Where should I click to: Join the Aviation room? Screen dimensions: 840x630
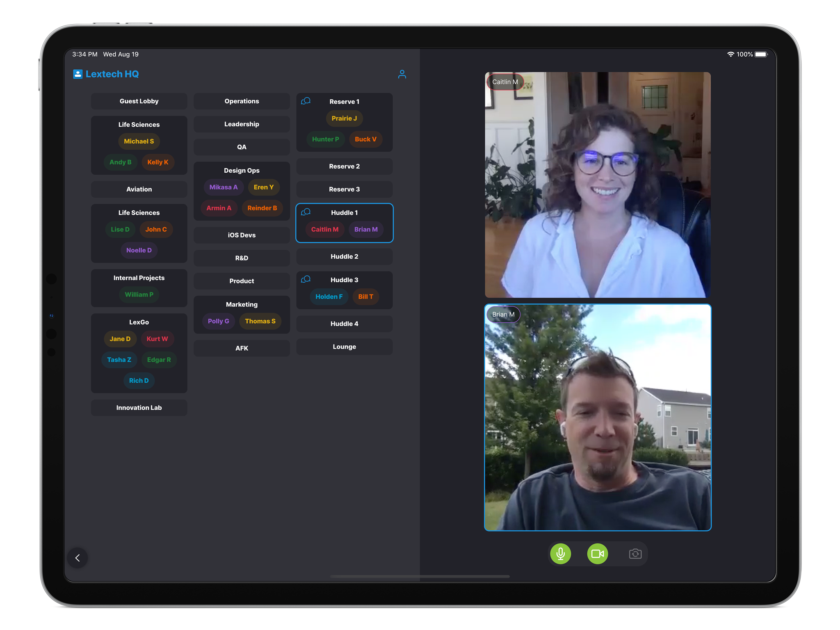(139, 189)
